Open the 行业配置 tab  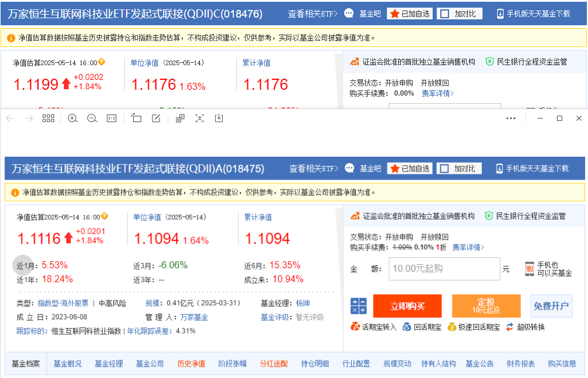coord(356,363)
